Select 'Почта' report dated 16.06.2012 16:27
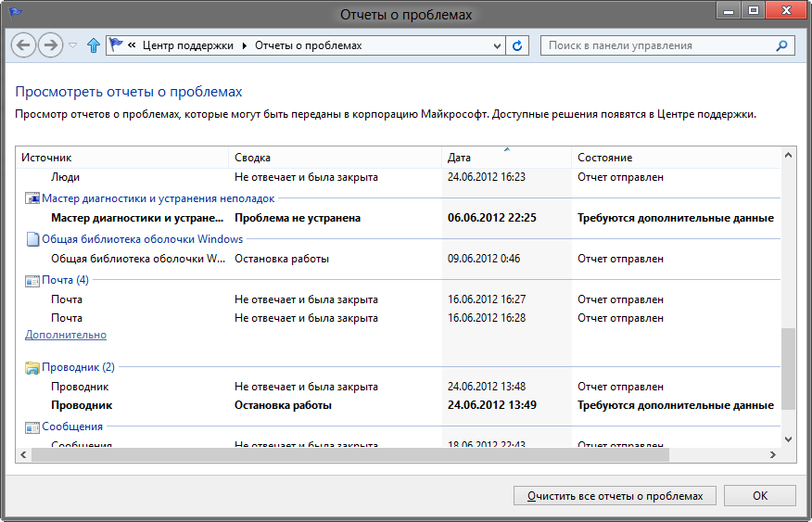 [x=398, y=299]
